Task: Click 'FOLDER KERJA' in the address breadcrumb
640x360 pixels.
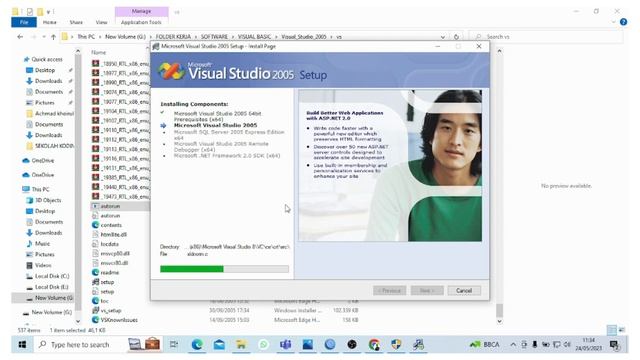Action: tap(173, 37)
